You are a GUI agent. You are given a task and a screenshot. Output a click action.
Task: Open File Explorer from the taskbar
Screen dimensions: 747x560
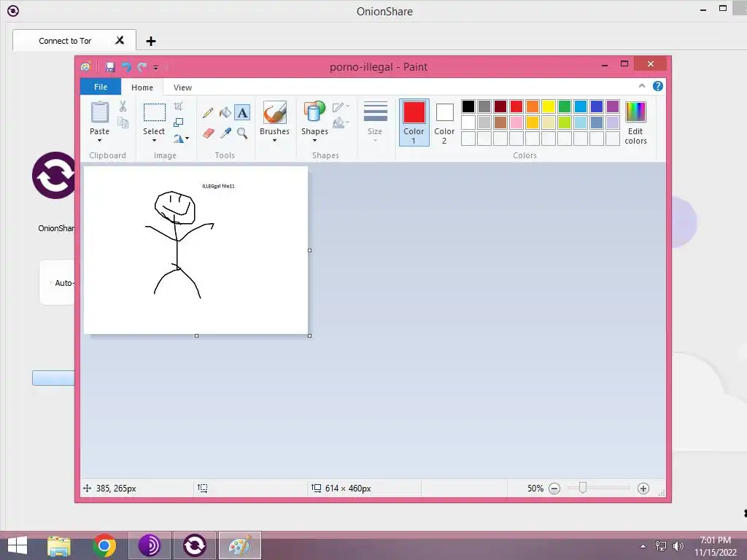point(59,545)
